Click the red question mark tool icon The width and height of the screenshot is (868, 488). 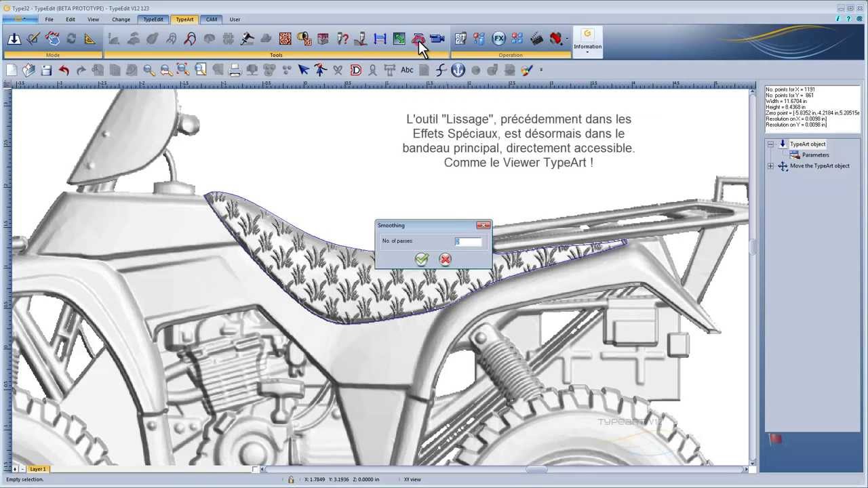pyautogui.click(x=342, y=39)
